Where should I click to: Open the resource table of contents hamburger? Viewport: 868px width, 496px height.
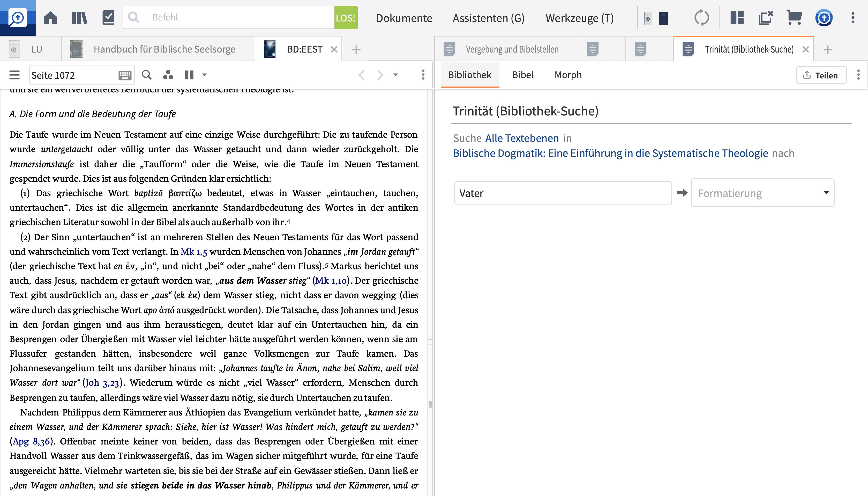(14, 75)
